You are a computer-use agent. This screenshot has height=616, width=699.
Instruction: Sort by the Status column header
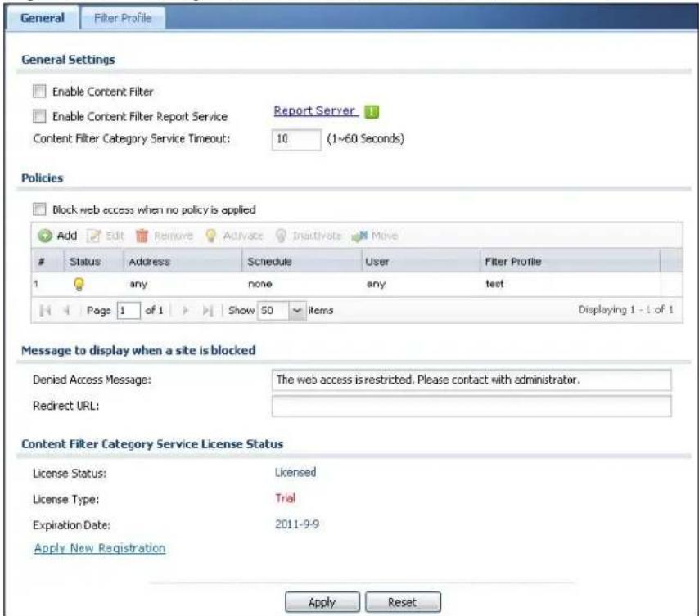click(94, 261)
